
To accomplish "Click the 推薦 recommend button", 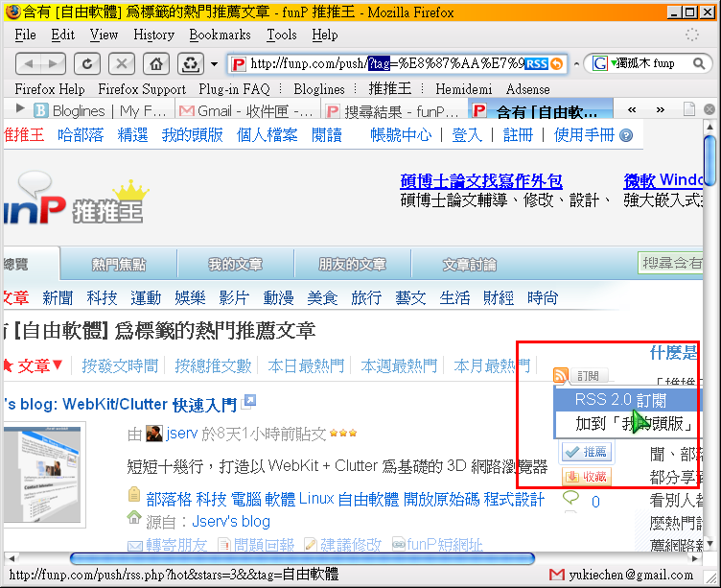I will [587, 452].
